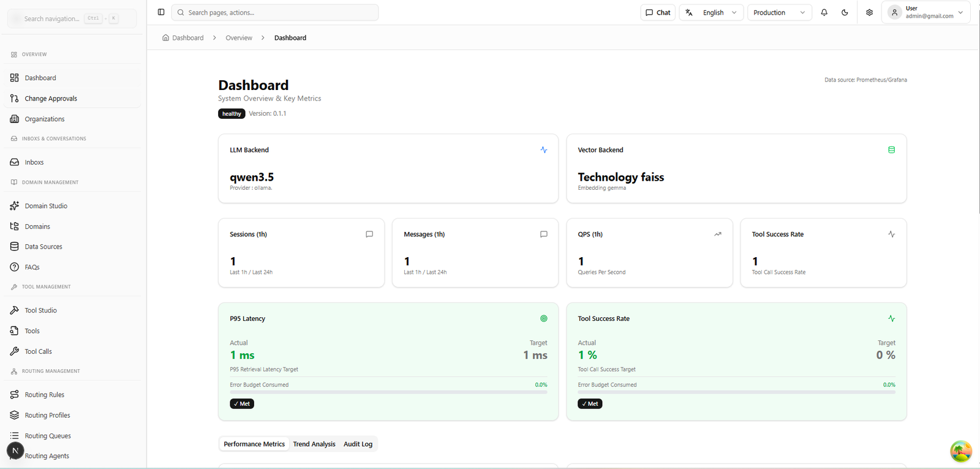Click the translate language icon
Viewport: 980px width, 469px height.
pyautogui.click(x=689, y=12)
